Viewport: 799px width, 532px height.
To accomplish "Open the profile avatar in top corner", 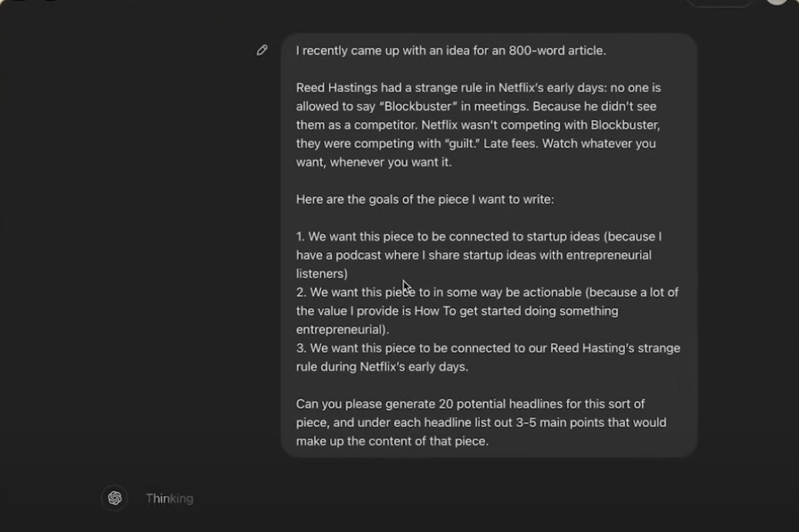I will (778, 2).
